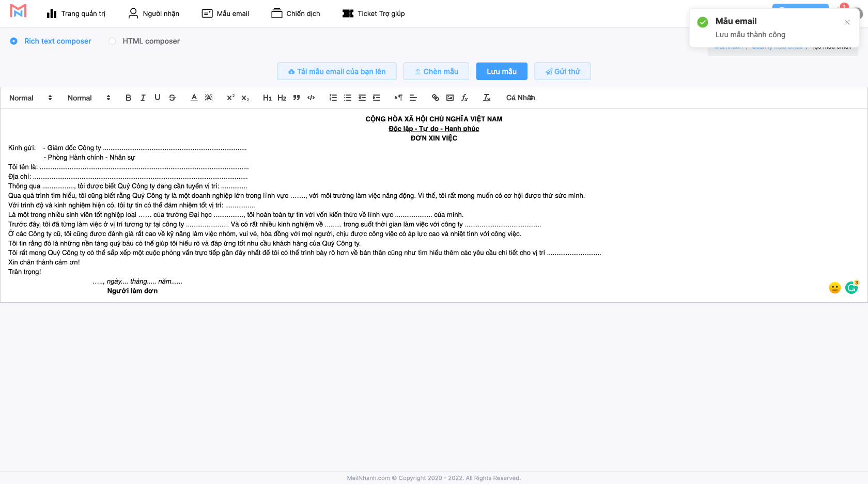Select the Rich text composer option
This screenshot has height=484, width=868.
[x=14, y=41]
